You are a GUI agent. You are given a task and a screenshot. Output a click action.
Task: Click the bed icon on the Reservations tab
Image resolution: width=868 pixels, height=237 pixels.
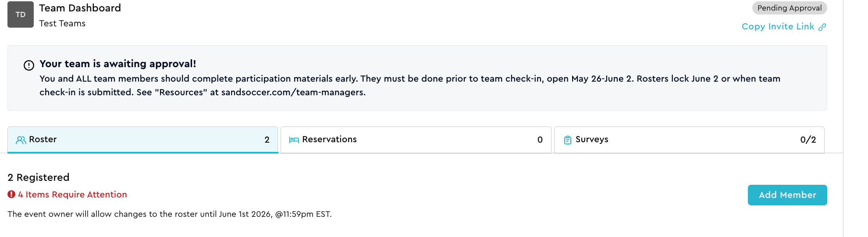click(294, 140)
